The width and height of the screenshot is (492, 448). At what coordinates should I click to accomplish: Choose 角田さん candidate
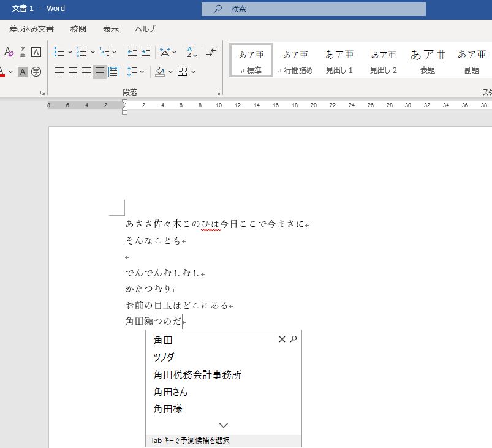(x=170, y=392)
